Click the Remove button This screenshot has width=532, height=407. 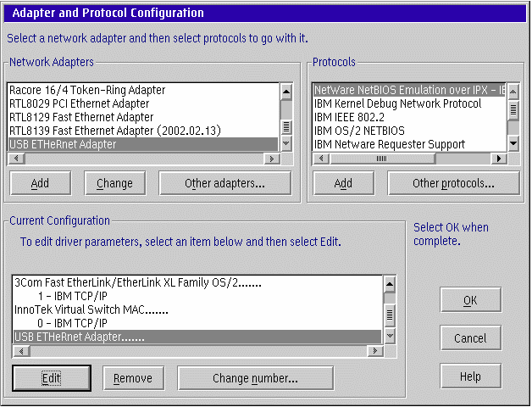tap(133, 378)
